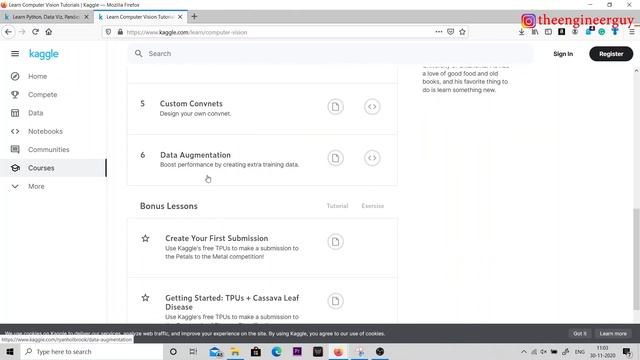Click the Sign In link

tap(563, 54)
